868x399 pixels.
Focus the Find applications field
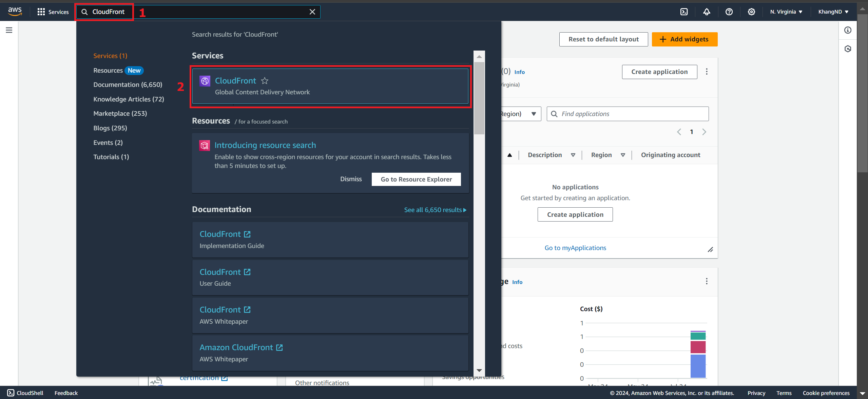click(x=628, y=114)
